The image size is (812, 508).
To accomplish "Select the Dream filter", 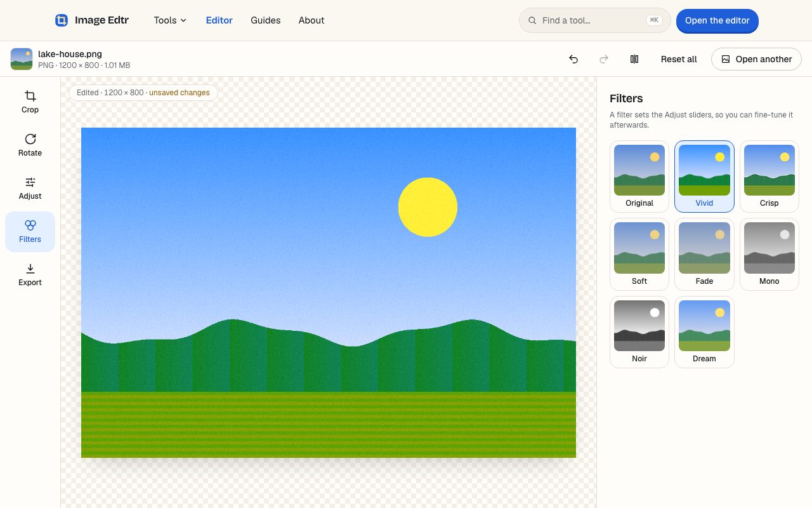I will (x=704, y=332).
